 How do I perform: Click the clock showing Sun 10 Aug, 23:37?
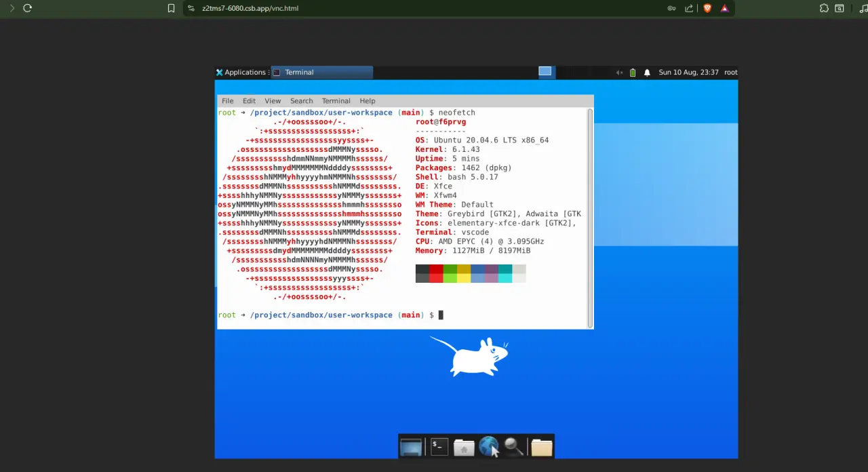click(688, 72)
